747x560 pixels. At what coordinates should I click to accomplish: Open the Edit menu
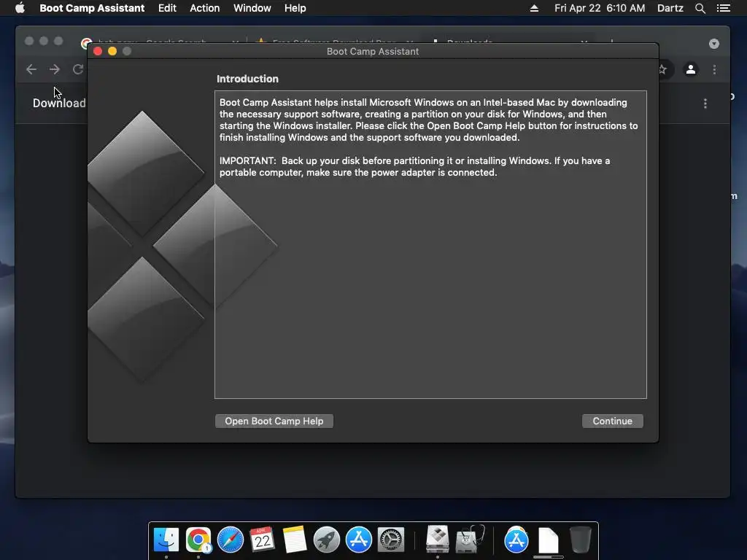(167, 8)
